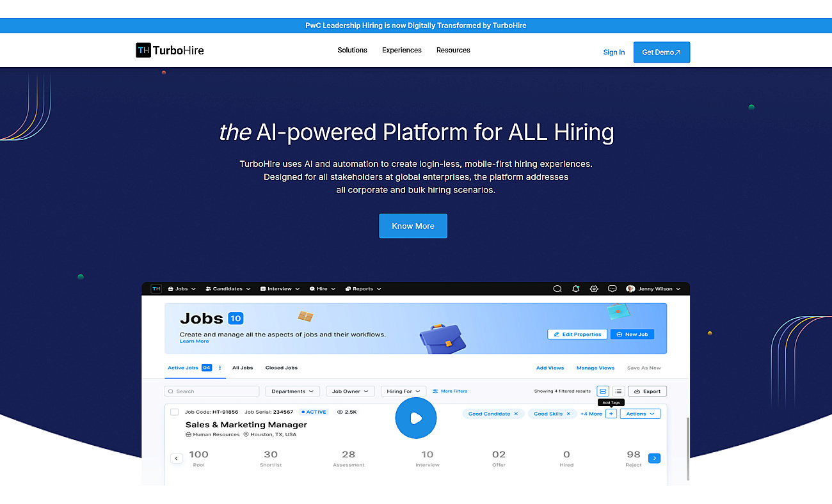832x504 pixels.
Task: Select the Closed Jobs tab
Action: (x=282, y=368)
